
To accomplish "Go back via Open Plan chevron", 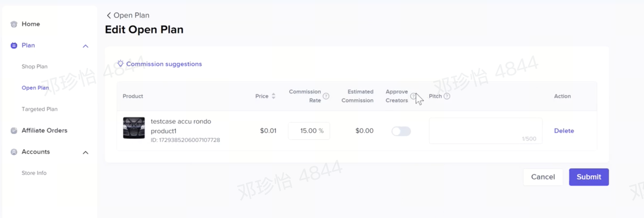I will (109, 16).
